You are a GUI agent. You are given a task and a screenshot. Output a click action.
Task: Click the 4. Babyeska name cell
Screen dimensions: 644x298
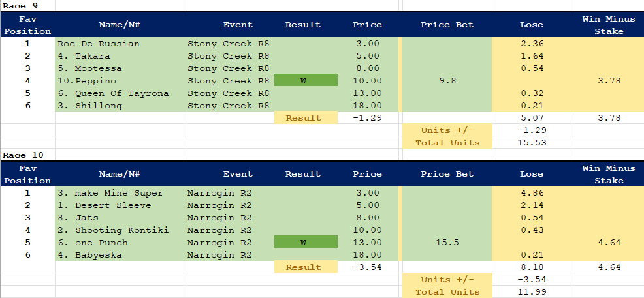(x=89, y=255)
